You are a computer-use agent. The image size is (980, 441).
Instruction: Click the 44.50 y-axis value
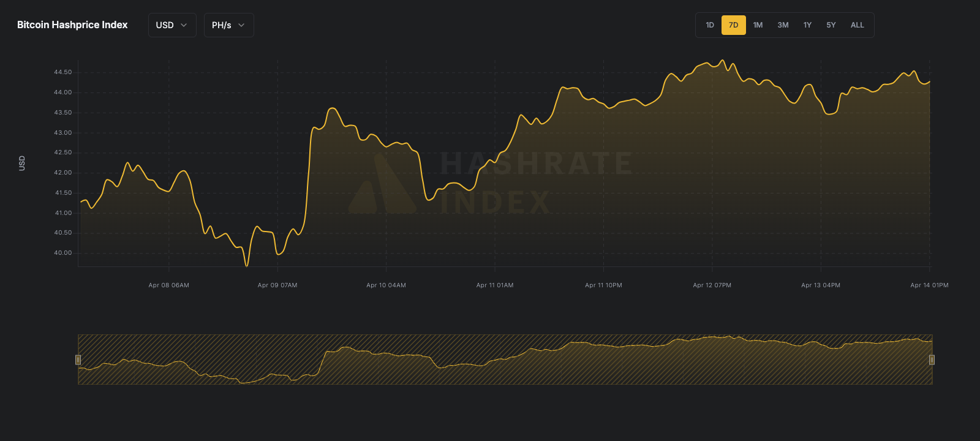62,72
